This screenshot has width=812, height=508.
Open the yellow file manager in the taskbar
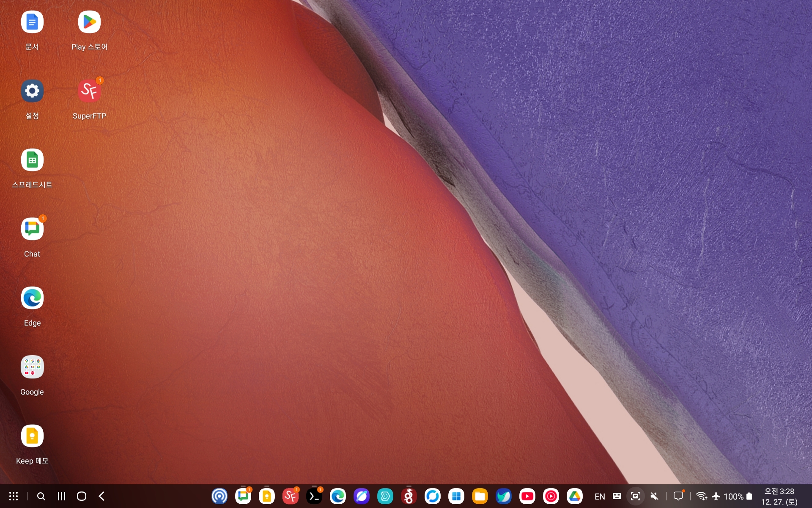[480, 496]
